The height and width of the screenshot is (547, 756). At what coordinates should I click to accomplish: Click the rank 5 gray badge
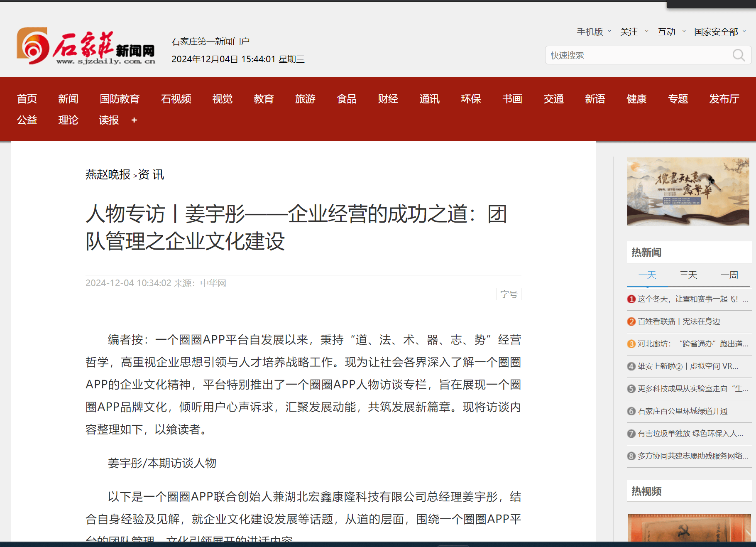[631, 389]
